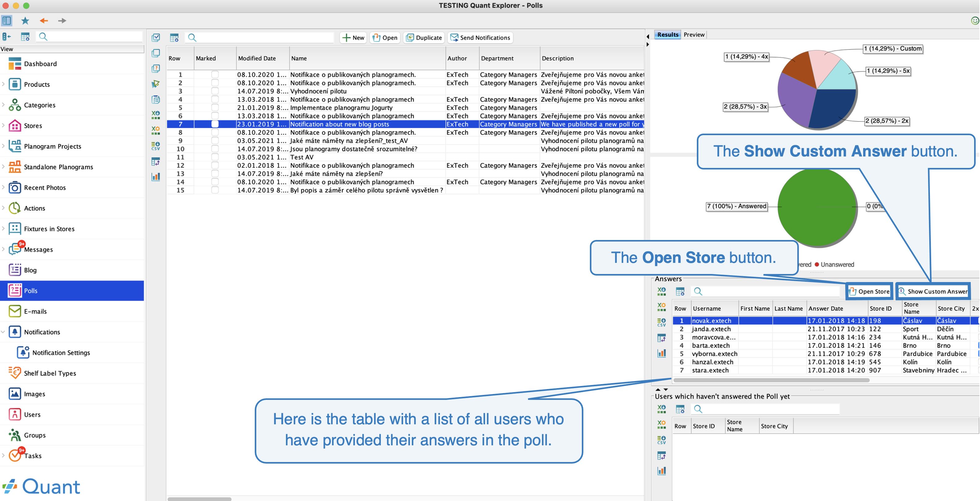Screen dimensions: 980x501
Task: Click the polls table search field
Action: tap(260, 37)
